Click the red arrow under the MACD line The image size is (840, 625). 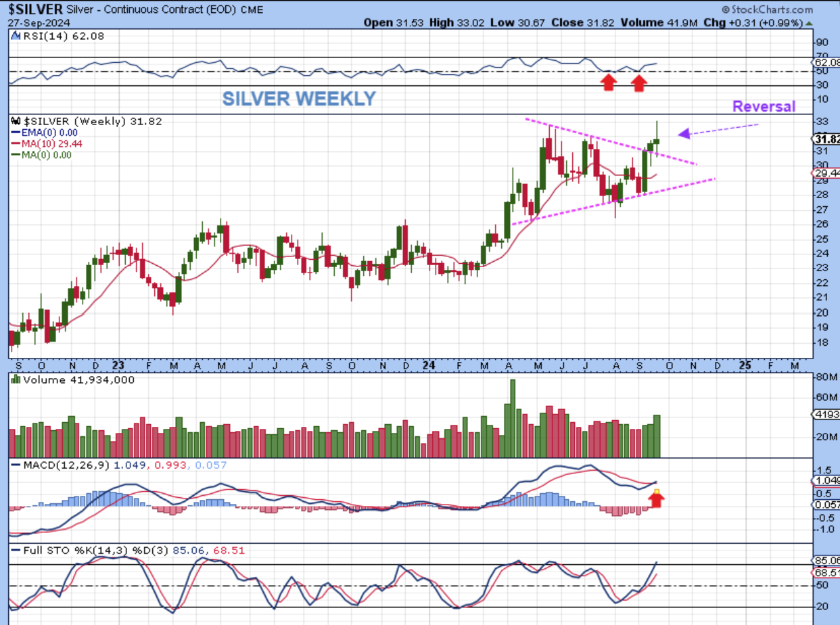tap(657, 499)
